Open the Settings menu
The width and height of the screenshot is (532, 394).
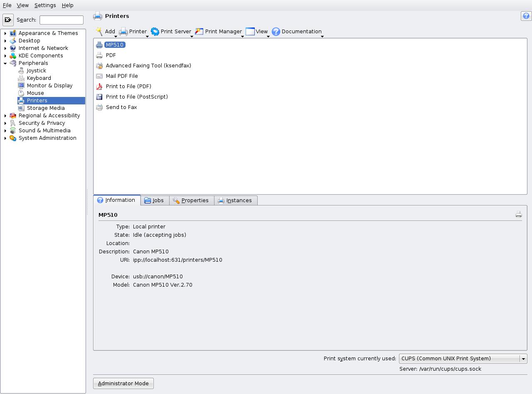[45, 5]
